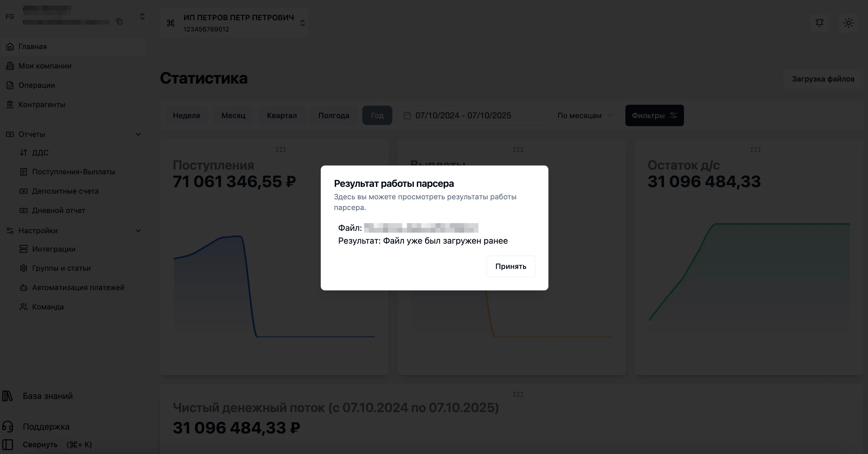
Task: Open Группы и статьи settings
Action: click(61, 268)
